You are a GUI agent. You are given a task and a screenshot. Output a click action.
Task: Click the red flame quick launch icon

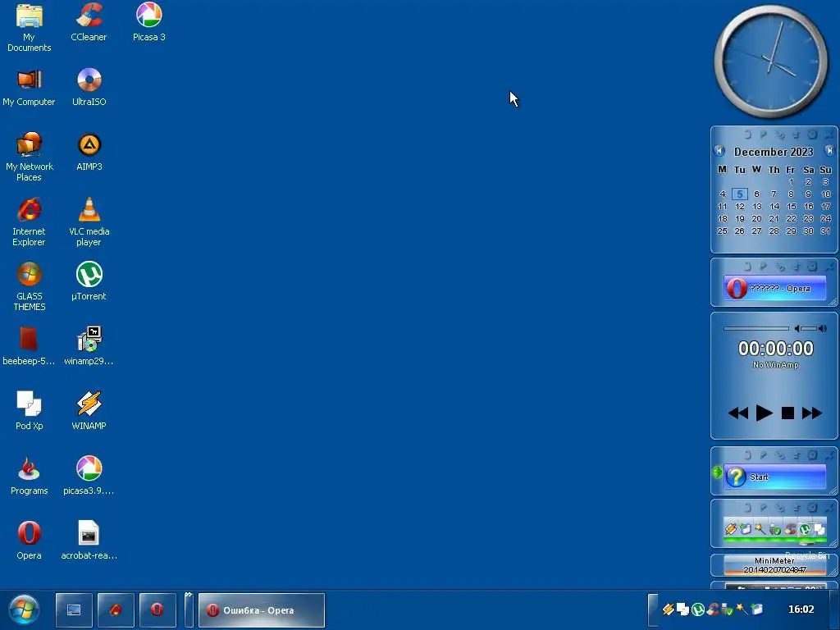[116, 609]
